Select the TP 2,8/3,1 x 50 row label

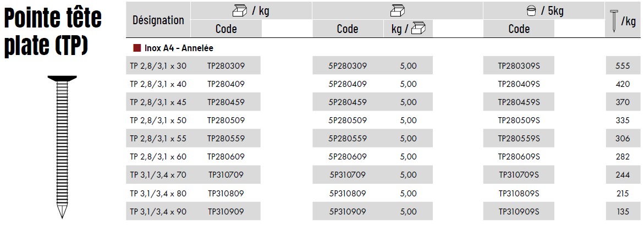pos(158,120)
